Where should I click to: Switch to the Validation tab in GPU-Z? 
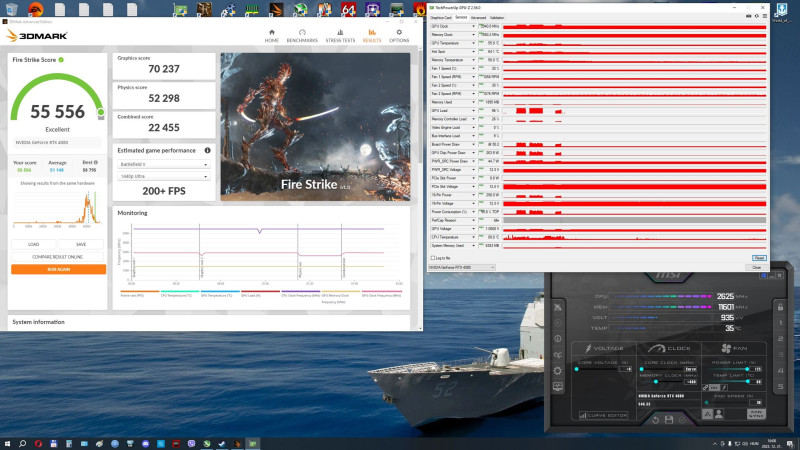pos(497,17)
